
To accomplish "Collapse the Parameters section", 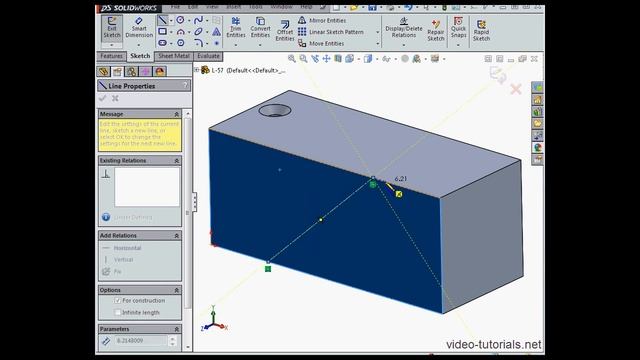I will (177, 329).
